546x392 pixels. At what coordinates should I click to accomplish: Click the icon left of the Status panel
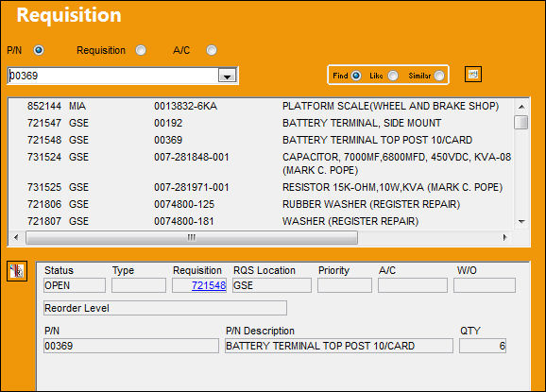[x=17, y=271]
